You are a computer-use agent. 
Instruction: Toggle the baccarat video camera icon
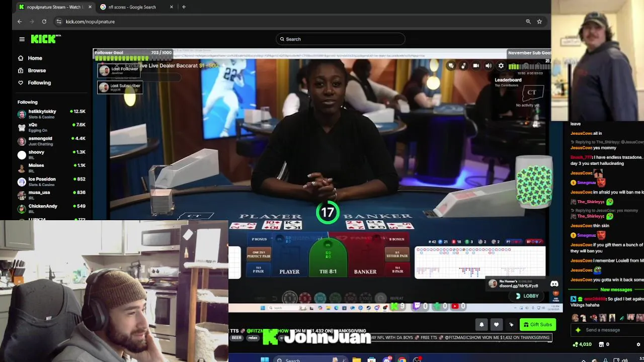(x=476, y=66)
